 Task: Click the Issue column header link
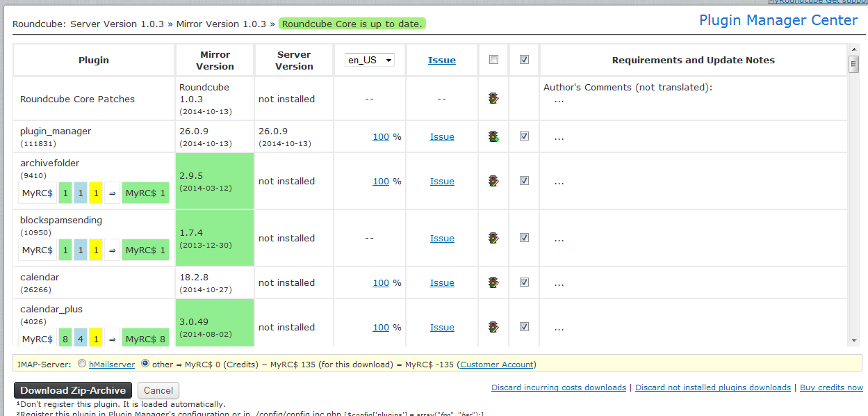pos(442,61)
